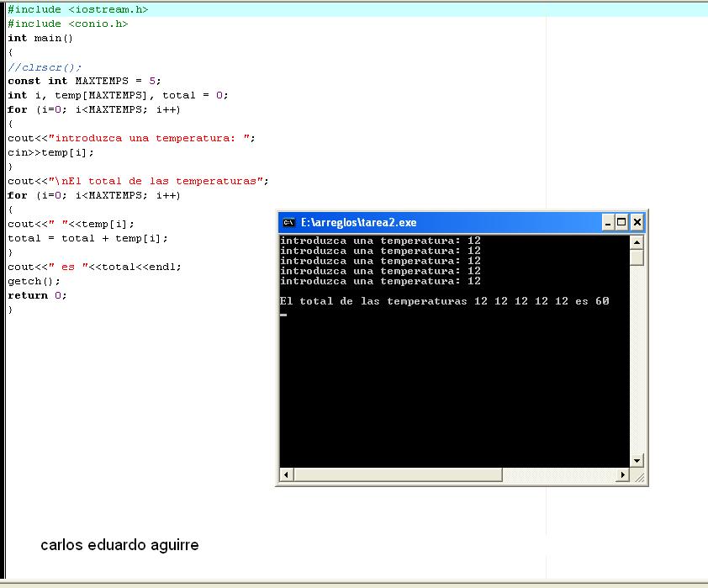Click the 'int main()' code line

(40, 39)
